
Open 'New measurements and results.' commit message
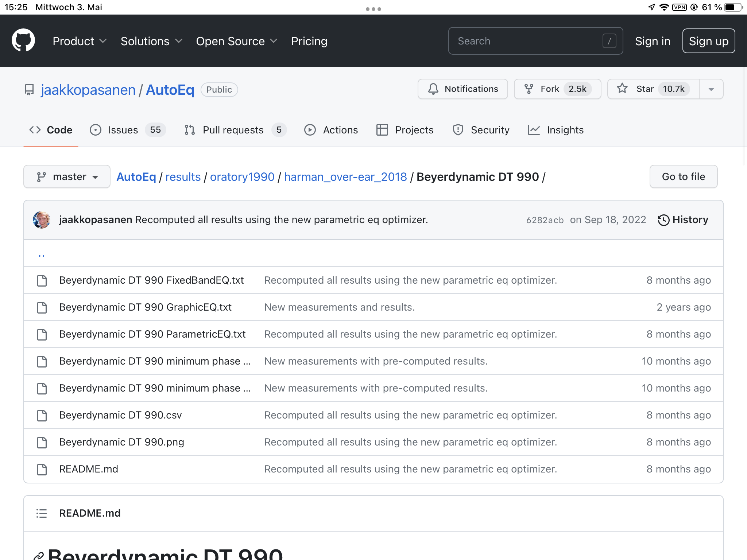click(340, 307)
